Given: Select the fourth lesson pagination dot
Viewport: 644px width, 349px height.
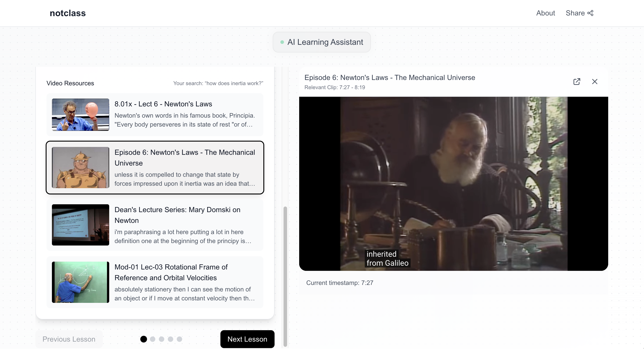Looking at the screenshot, I should coord(171,339).
